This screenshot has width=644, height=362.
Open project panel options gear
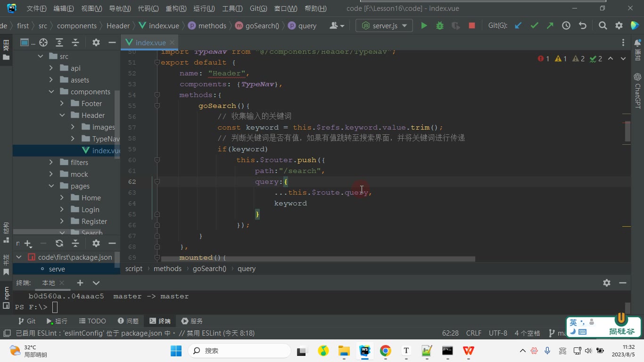click(x=96, y=42)
